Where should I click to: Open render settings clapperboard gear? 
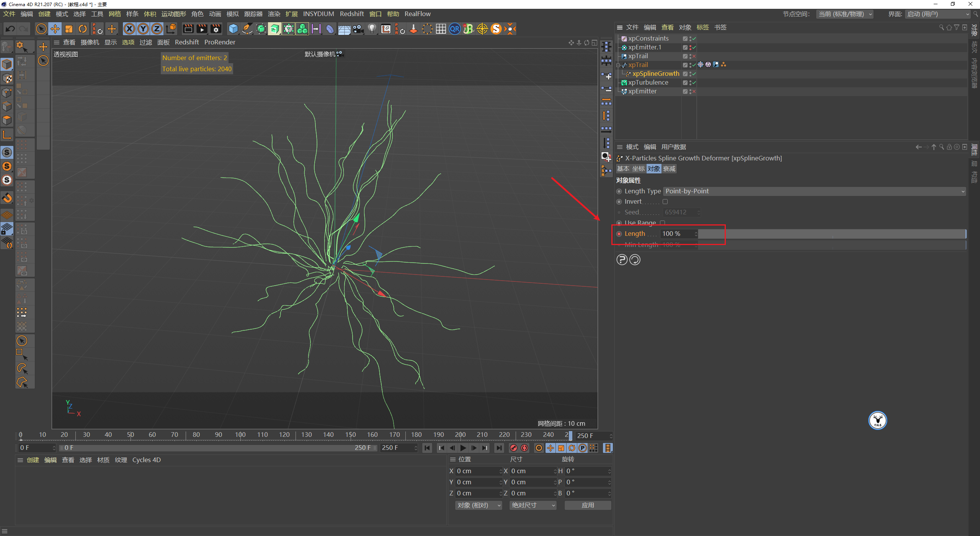[216, 29]
